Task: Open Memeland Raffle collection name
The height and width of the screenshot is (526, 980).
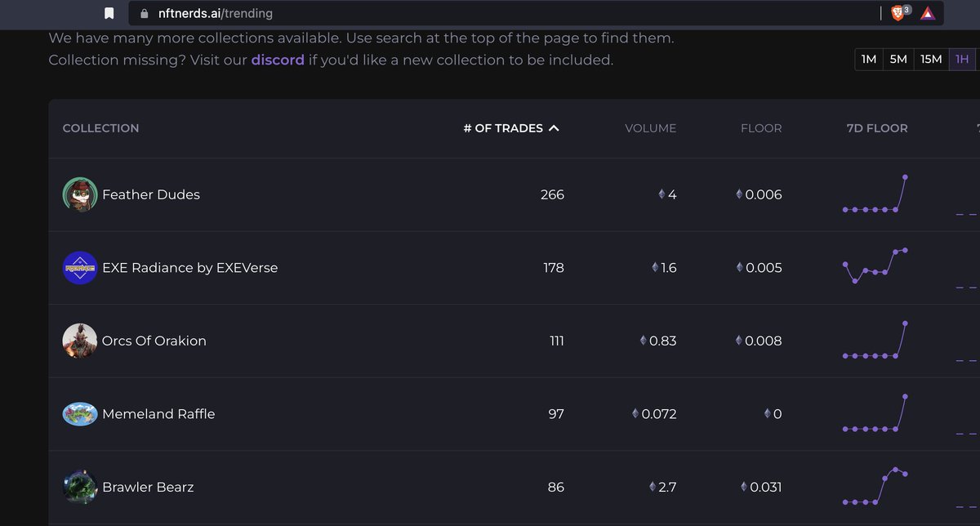Action: point(158,414)
